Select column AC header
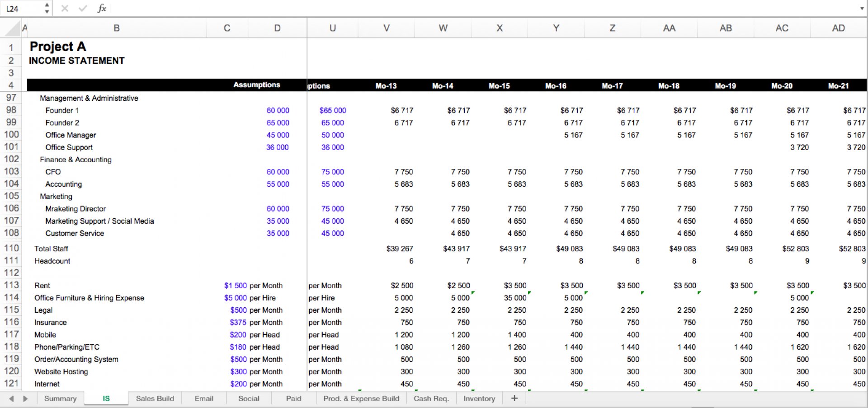 tap(782, 28)
